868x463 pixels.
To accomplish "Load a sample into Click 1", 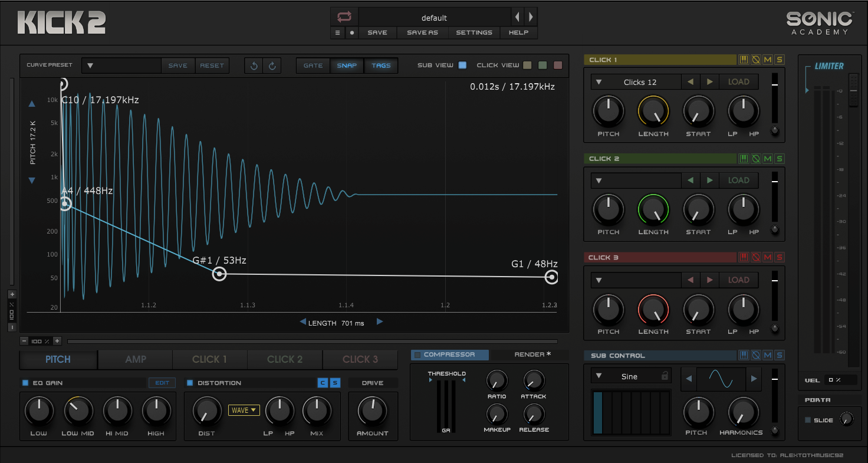I will click(738, 82).
